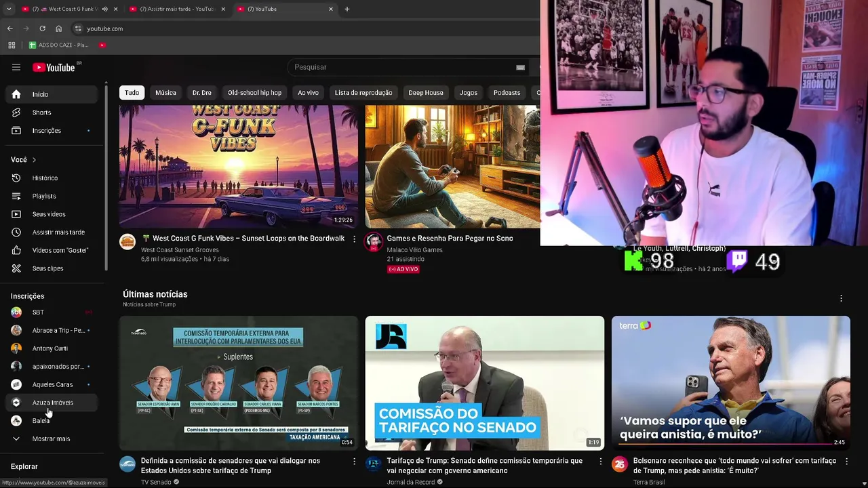The height and width of the screenshot is (488, 868).
Task: Open options for Tarifaço de Trump video
Action: point(600,462)
